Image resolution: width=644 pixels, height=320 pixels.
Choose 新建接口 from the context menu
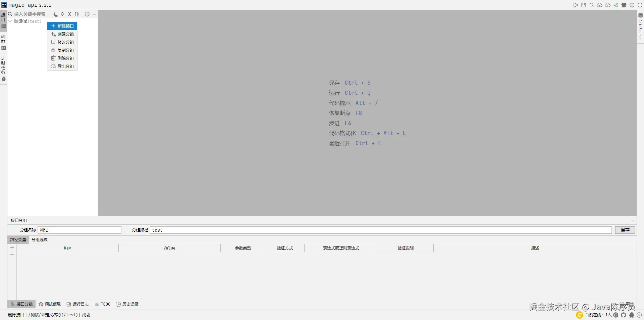click(x=62, y=26)
